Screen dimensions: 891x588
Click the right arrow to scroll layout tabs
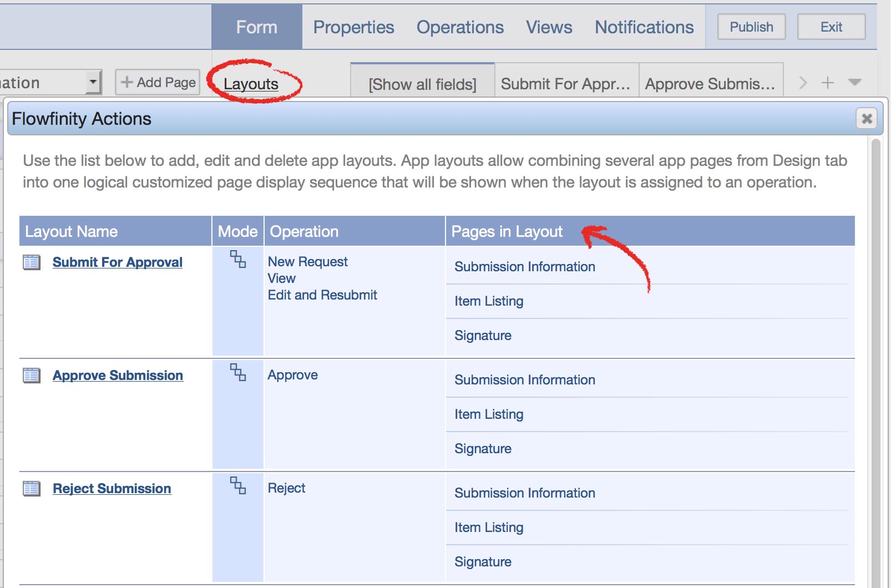803,83
